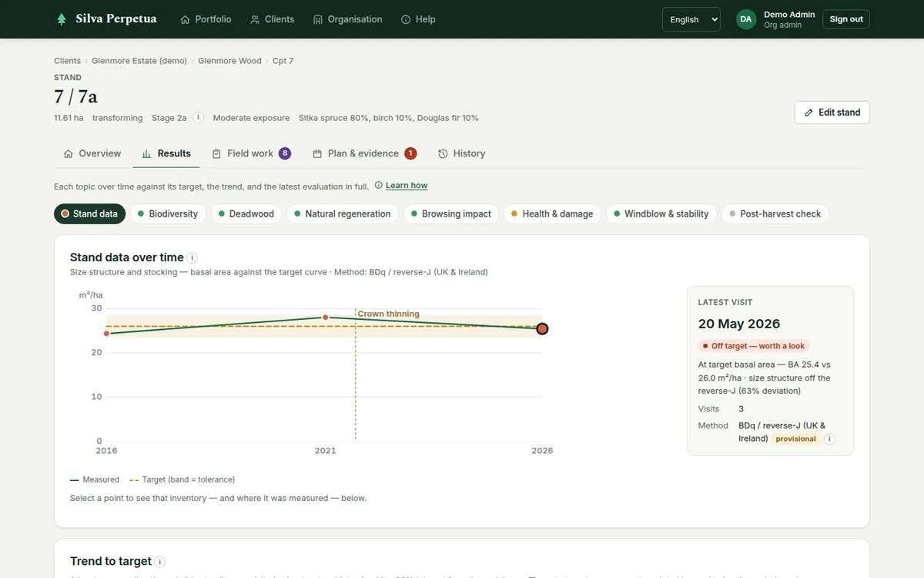Click the Edit stand button
The height and width of the screenshot is (578, 924).
(x=832, y=113)
